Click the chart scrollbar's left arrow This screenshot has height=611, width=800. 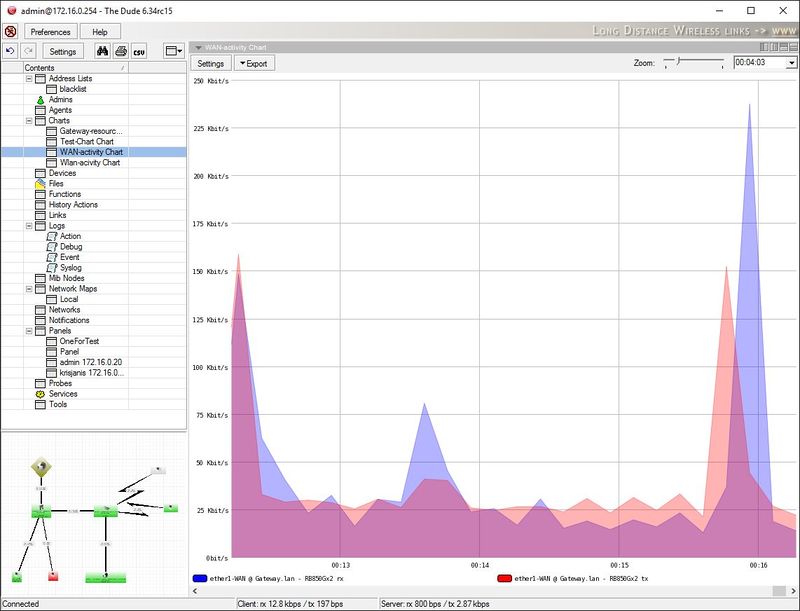click(194, 591)
